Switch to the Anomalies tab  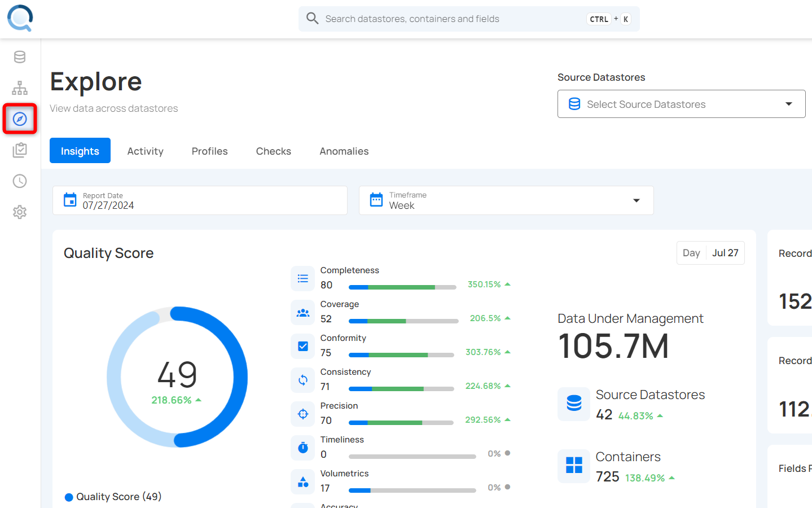(x=344, y=151)
